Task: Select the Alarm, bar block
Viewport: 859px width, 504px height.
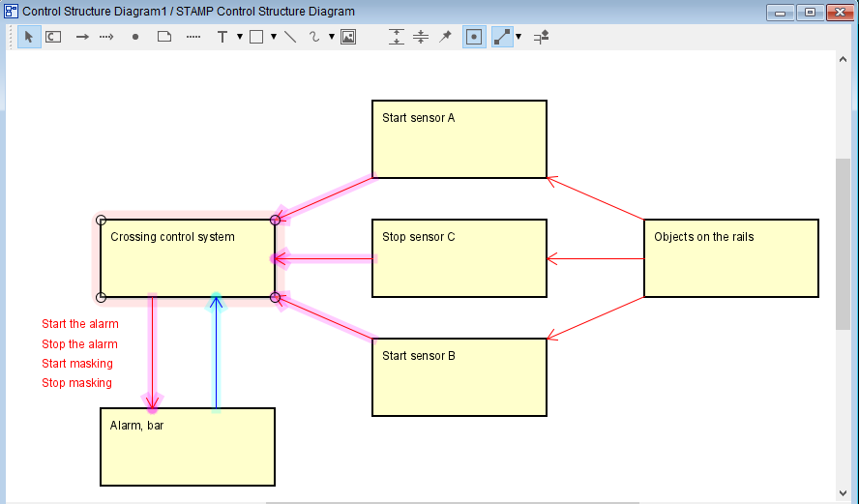Action: click(x=188, y=447)
